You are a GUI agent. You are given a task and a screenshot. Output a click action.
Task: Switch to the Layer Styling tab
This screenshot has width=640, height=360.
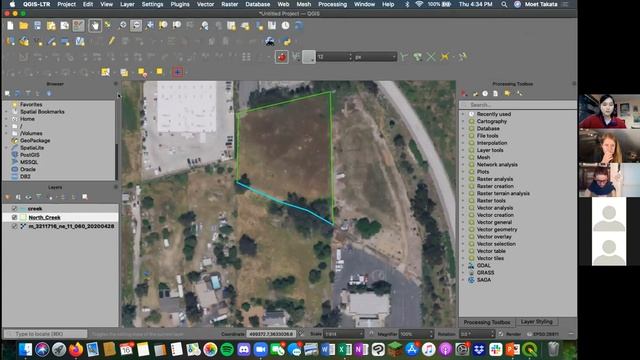pyautogui.click(x=536, y=322)
